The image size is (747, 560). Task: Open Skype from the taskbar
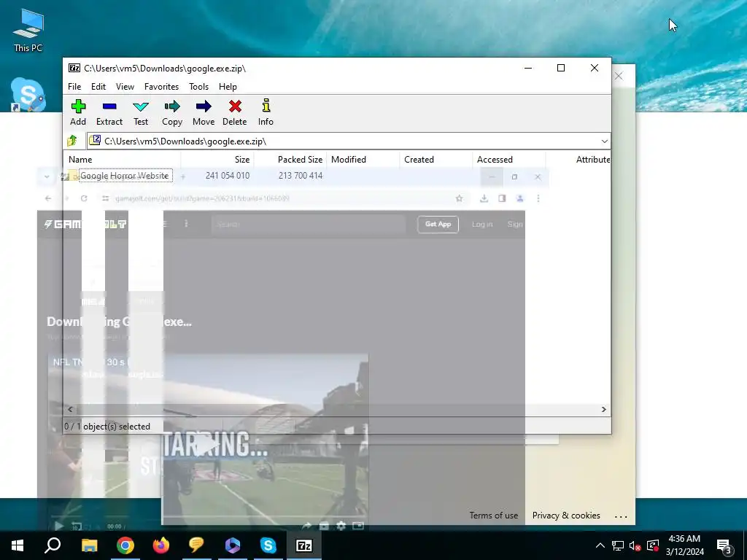[268, 545]
